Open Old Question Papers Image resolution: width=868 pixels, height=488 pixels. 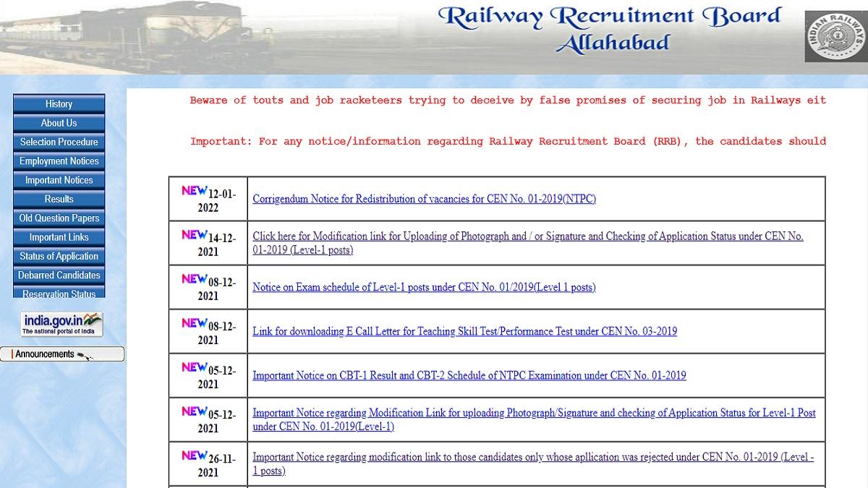click(59, 218)
